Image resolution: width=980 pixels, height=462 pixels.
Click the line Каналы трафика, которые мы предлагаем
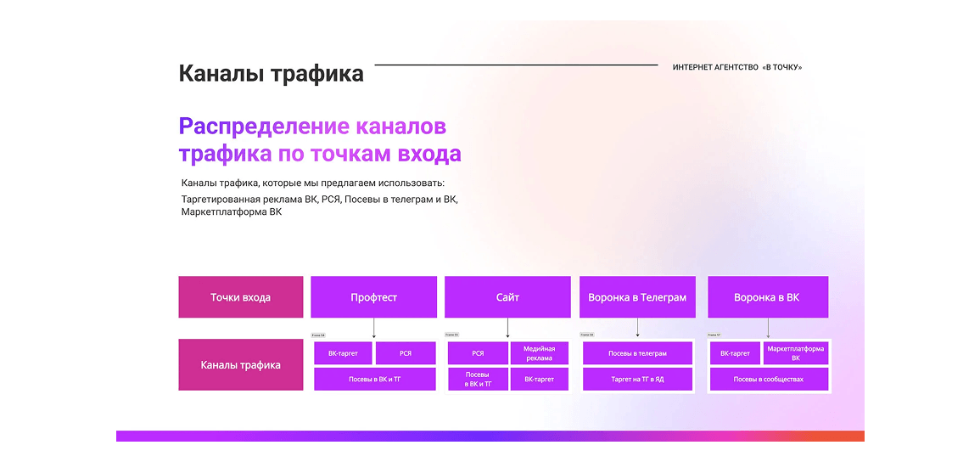tap(312, 183)
